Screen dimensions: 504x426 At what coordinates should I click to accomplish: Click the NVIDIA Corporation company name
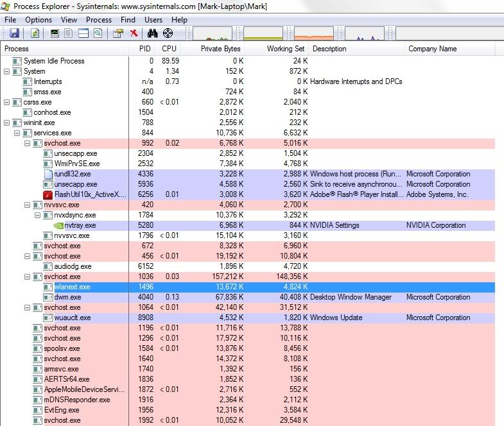click(x=436, y=226)
